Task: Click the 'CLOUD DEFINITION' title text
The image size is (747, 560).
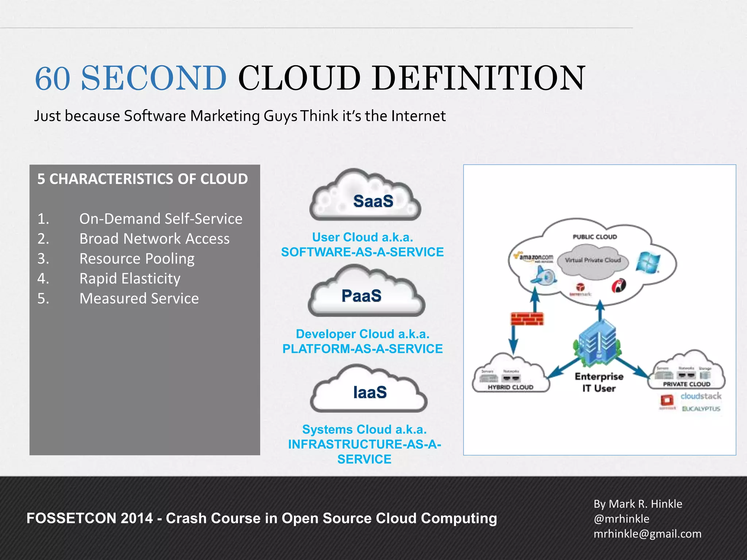Action: click(412, 78)
